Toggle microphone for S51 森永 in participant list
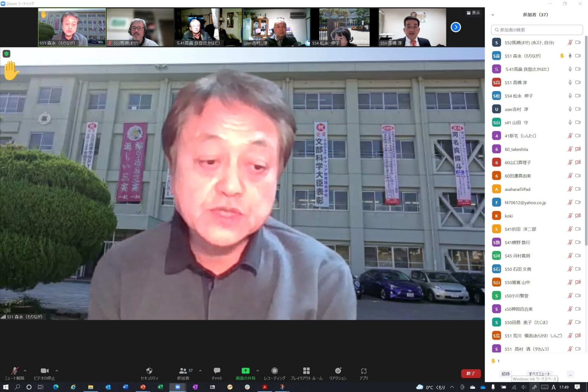The height and width of the screenshot is (392, 588). click(570, 56)
